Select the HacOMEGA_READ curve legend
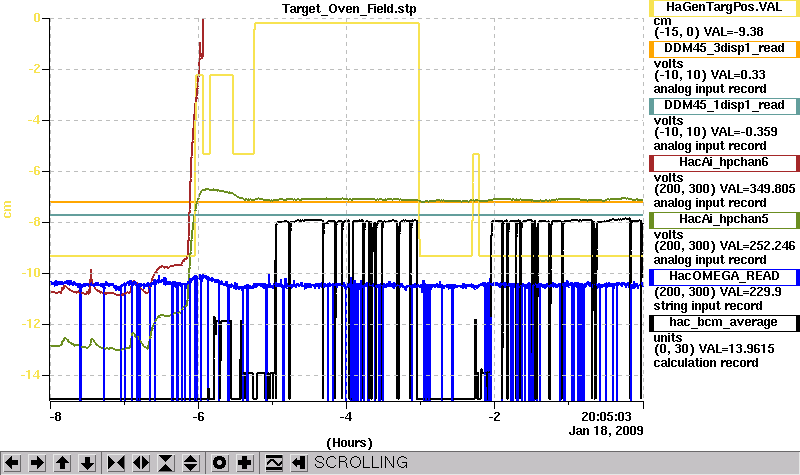Viewport: 800px width, 475px height. 724,277
